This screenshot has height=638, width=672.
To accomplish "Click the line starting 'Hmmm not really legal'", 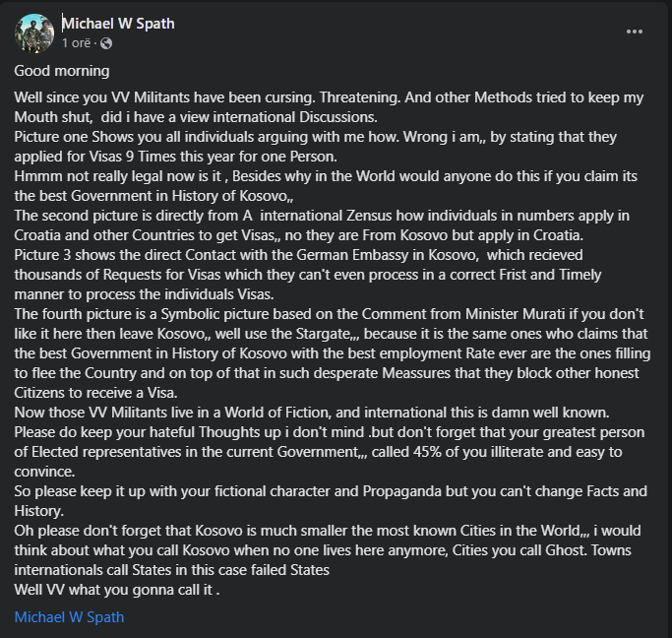I will coord(326,176).
